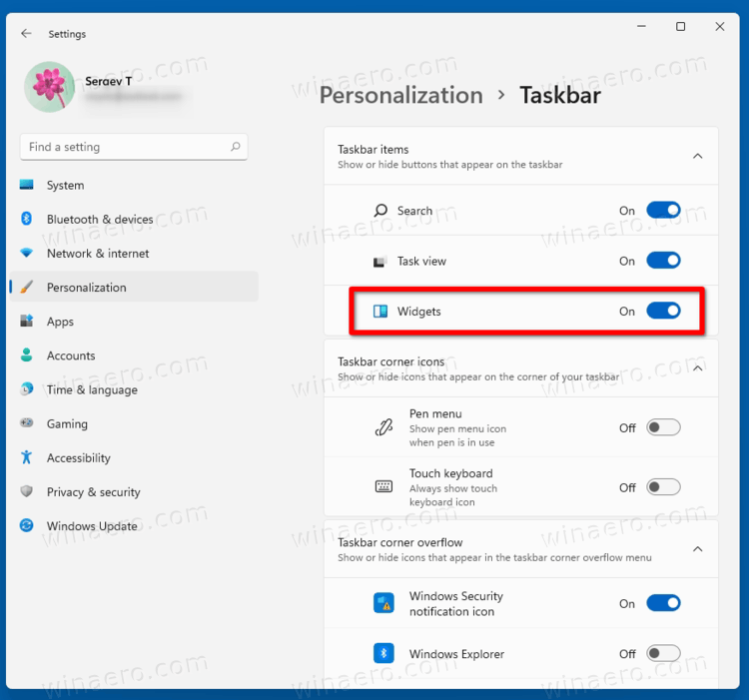The width and height of the screenshot is (749, 700).
Task: Click the Network Wi-Fi icon
Action: pos(27,253)
